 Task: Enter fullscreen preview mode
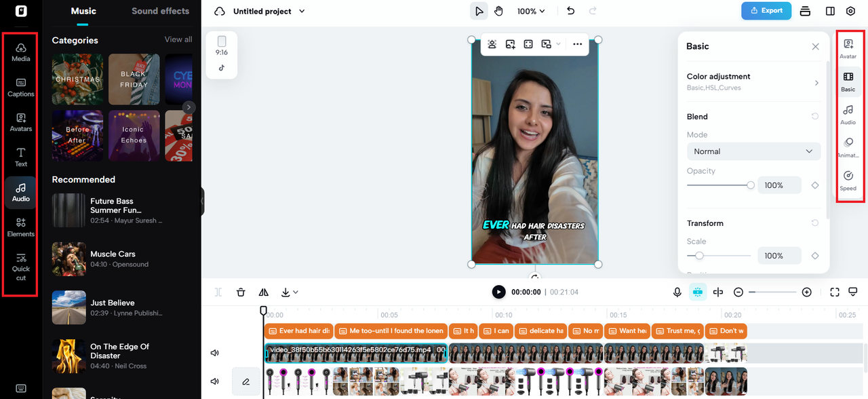[x=835, y=292]
